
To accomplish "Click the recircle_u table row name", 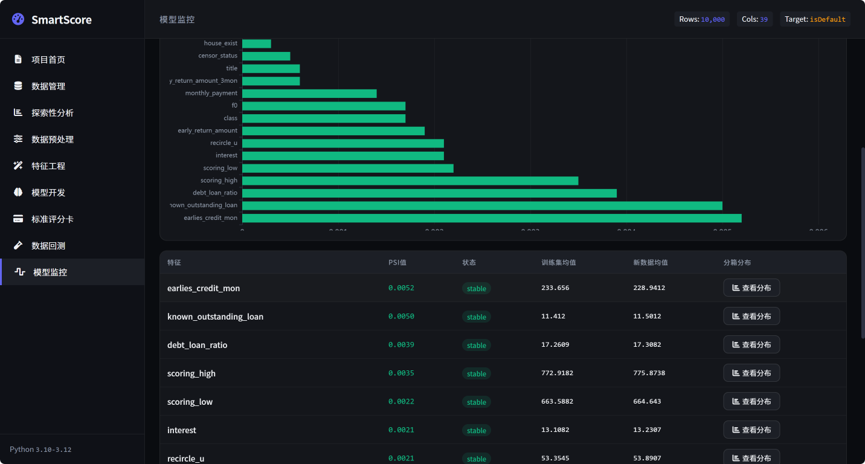I will [x=185, y=458].
